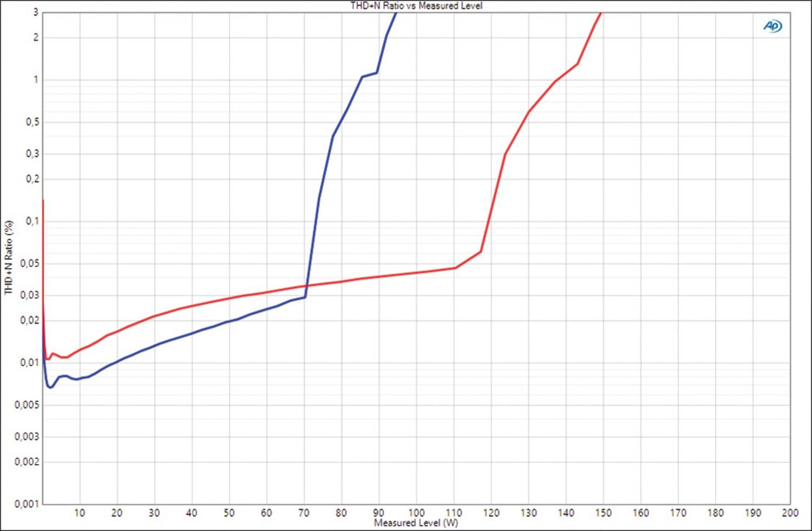Click y-axis tick label "0,002"
This screenshot has width=812, height=531.
pos(27,462)
